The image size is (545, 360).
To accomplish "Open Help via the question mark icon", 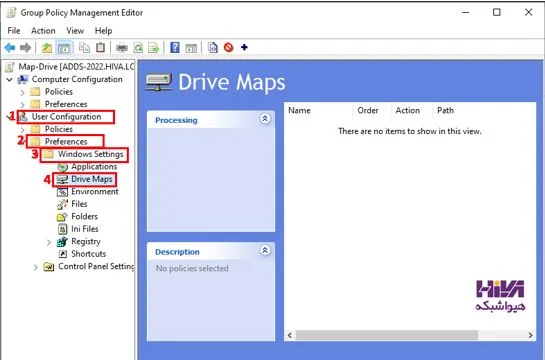I will (x=175, y=47).
